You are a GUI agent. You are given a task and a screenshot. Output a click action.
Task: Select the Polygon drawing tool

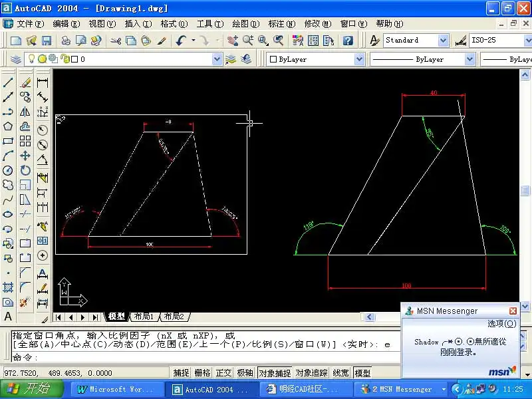click(8, 126)
